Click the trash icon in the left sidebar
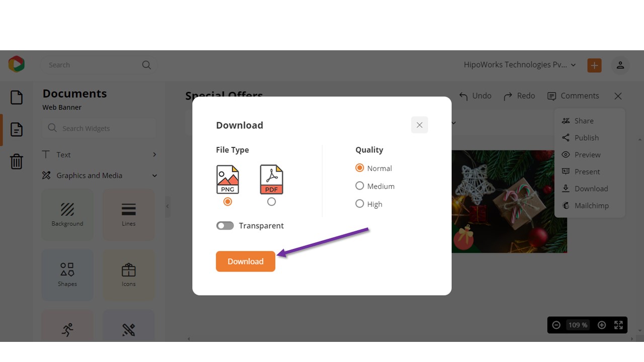644x362 pixels. coord(16,161)
